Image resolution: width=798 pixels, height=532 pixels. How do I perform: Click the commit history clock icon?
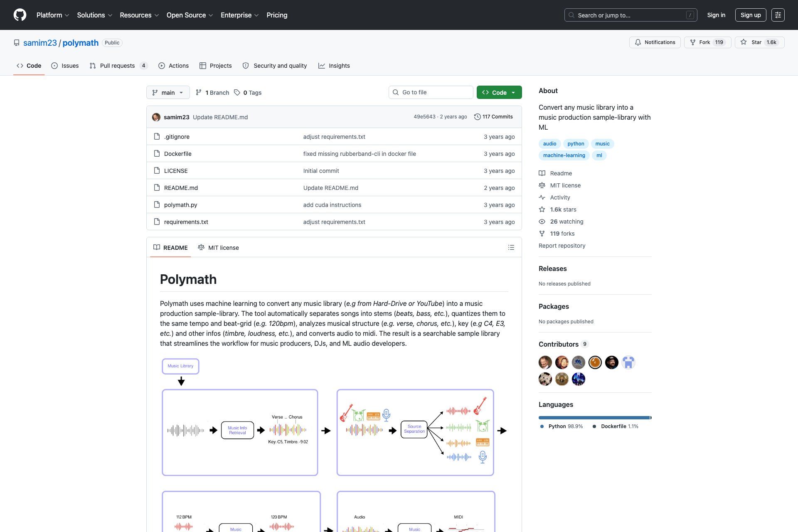coord(477,117)
